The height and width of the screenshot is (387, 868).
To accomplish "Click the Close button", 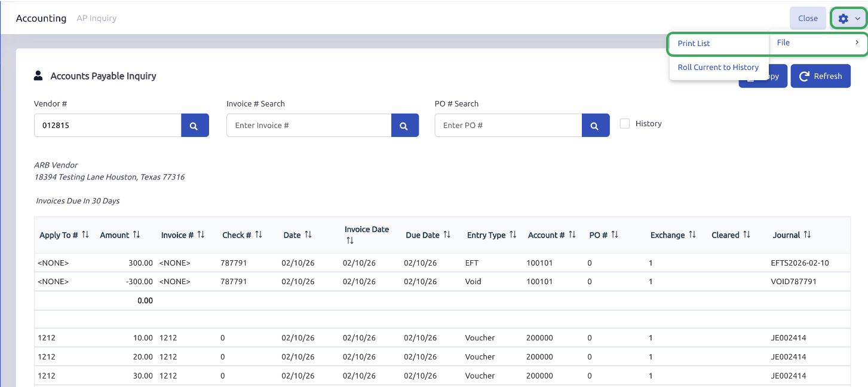I will (808, 19).
